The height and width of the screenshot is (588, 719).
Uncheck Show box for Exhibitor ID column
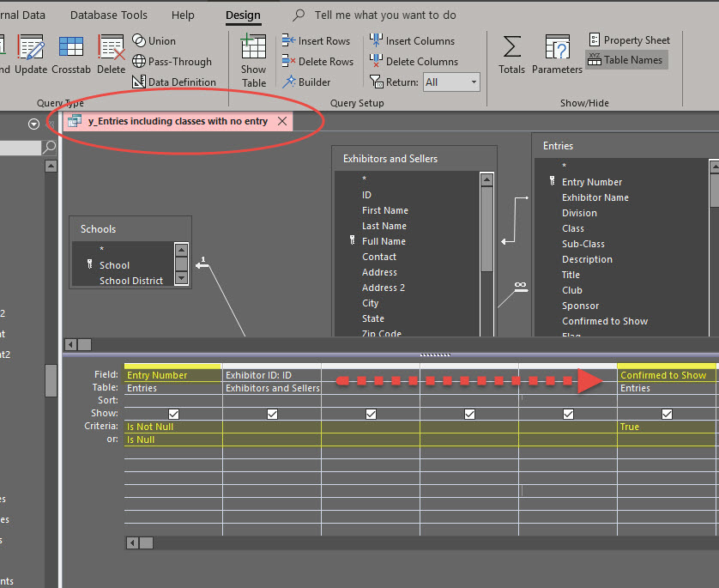click(x=272, y=414)
